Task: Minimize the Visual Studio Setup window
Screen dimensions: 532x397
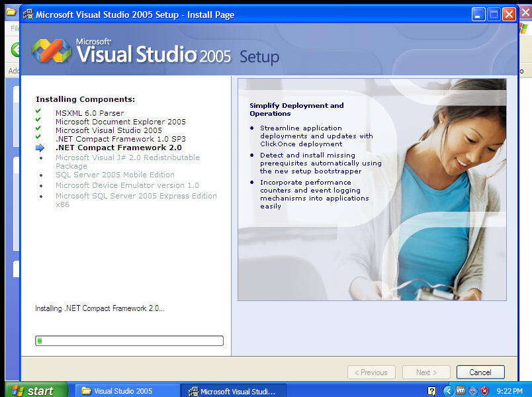Action: click(x=478, y=15)
